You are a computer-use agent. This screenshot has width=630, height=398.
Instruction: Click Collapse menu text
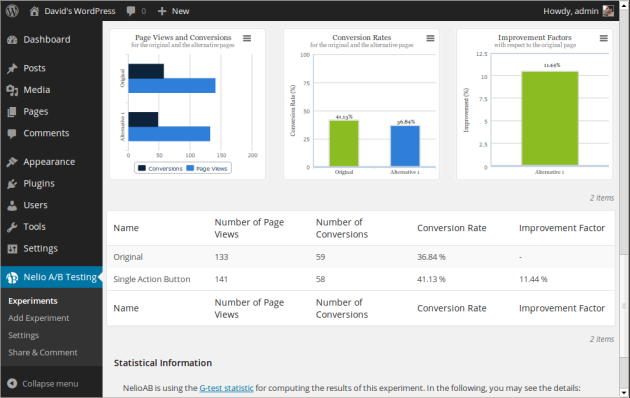coord(50,384)
